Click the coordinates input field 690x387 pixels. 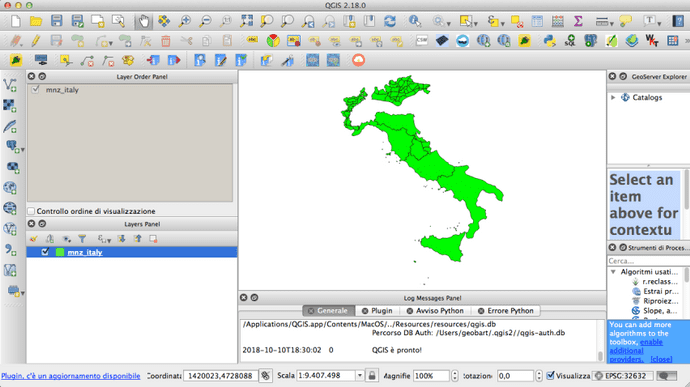220,376
